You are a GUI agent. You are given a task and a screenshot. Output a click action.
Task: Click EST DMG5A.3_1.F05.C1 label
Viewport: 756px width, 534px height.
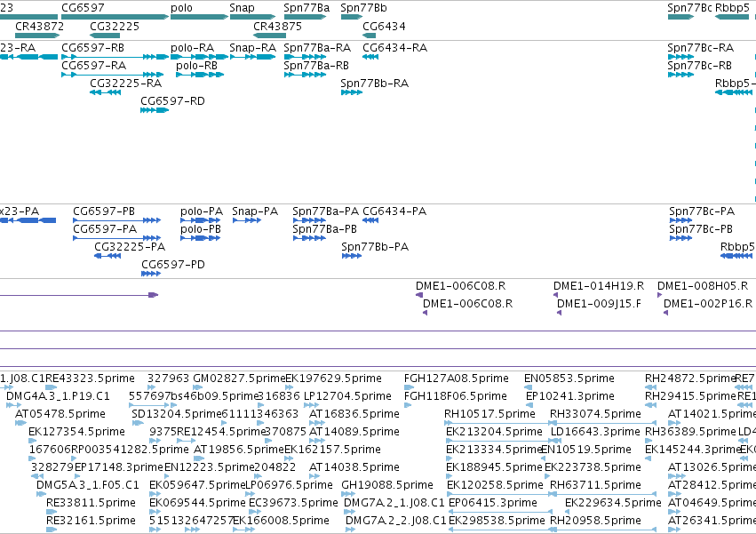coord(88,485)
